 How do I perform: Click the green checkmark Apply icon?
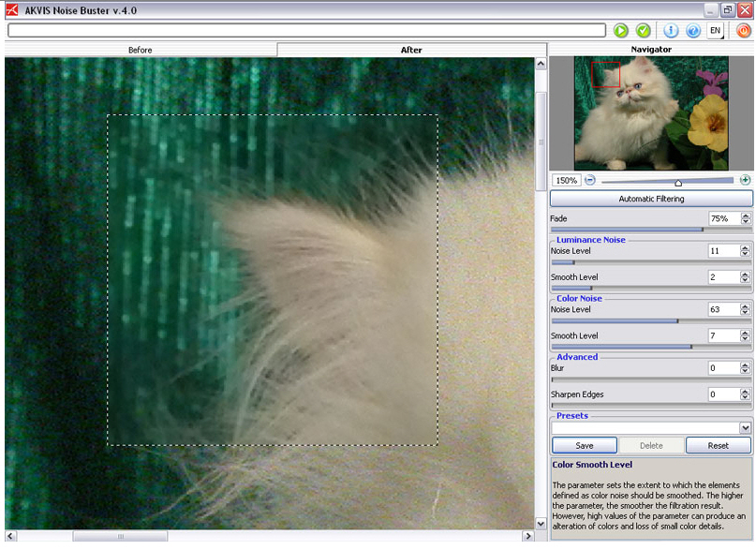(x=644, y=31)
